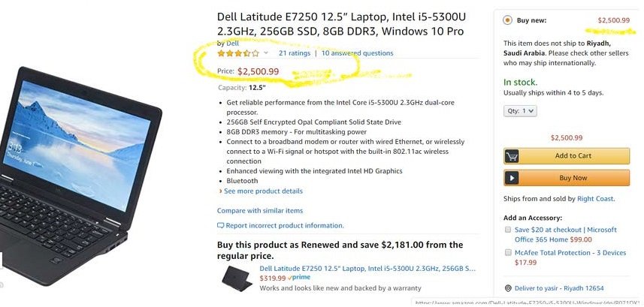The height and width of the screenshot is (307, 644).
Task: Open Compare with similar items
Action: (260, 210)
